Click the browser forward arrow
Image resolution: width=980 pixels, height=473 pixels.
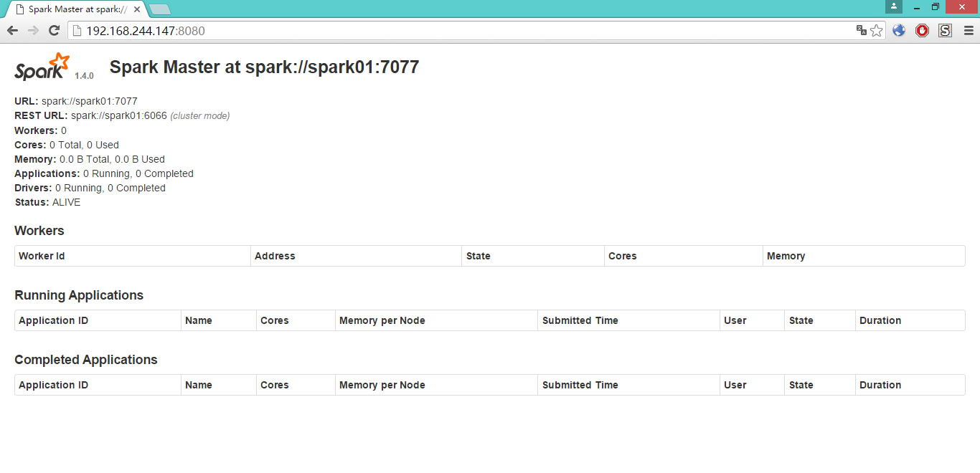tap(33, 30)
